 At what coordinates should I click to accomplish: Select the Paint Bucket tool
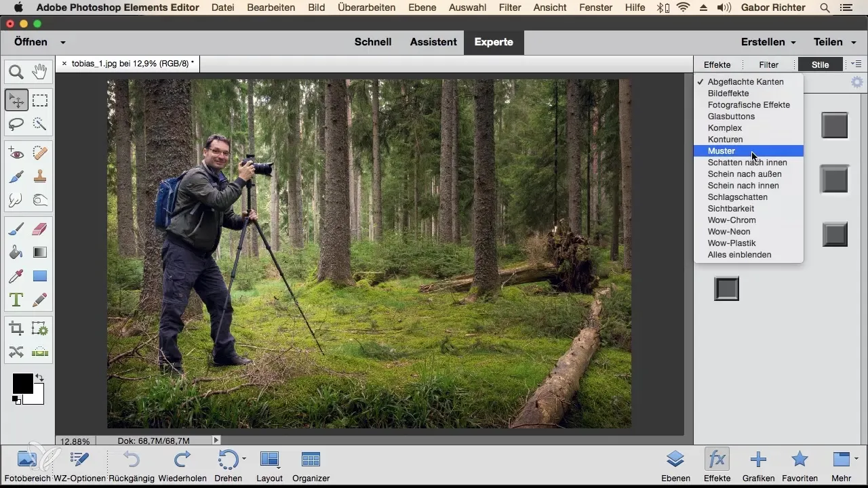(x=16, y=252)
